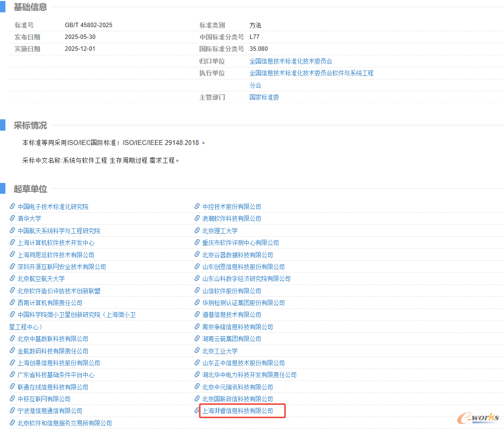Click link icon beside 上海创景信息科技股份有限公司
This screenshot has height=429, width=504.
pyautogui.click(x=12, y=363)
